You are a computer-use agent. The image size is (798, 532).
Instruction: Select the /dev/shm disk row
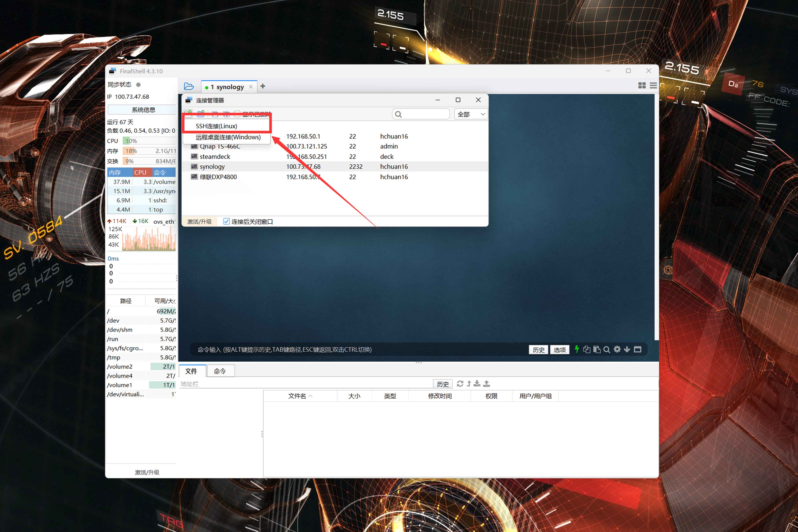tap(141, 329)
